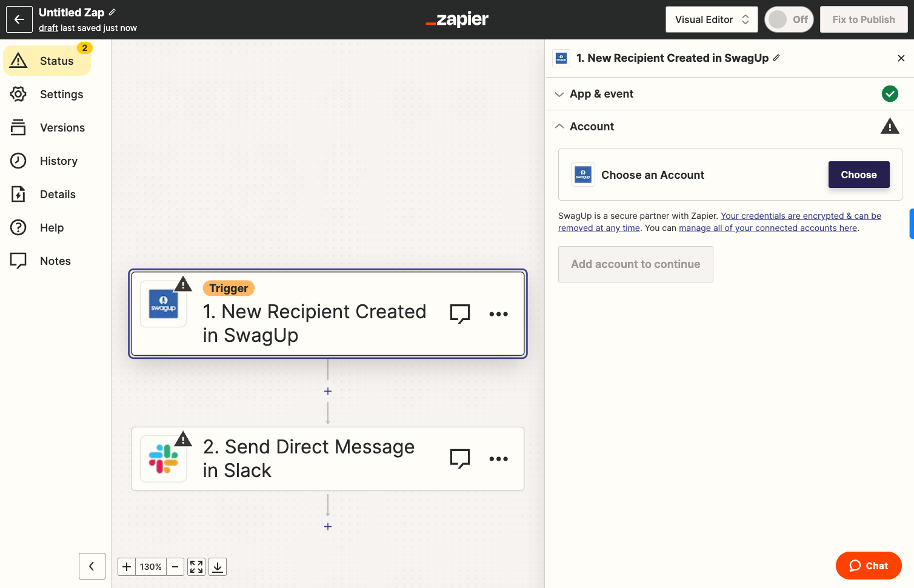
Task: Click the draft status link under title
Action: 48,28
